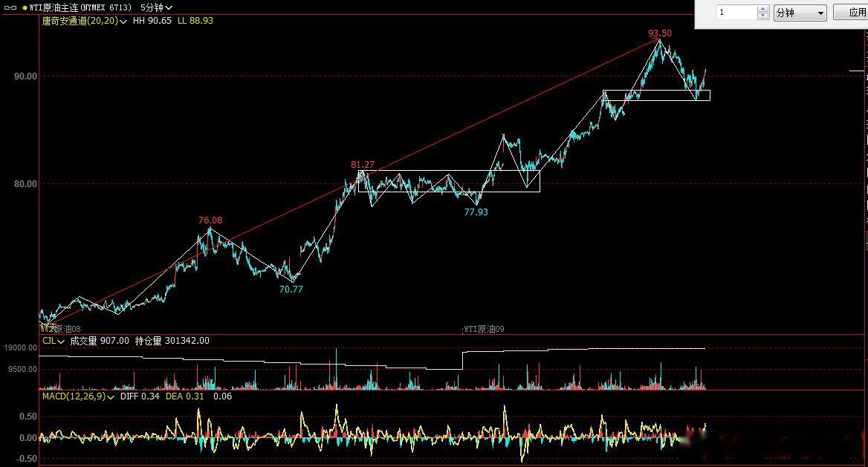Click the 76.08 peak price label
This screenshot has width=868, height=467.
[x=210, y=221]
